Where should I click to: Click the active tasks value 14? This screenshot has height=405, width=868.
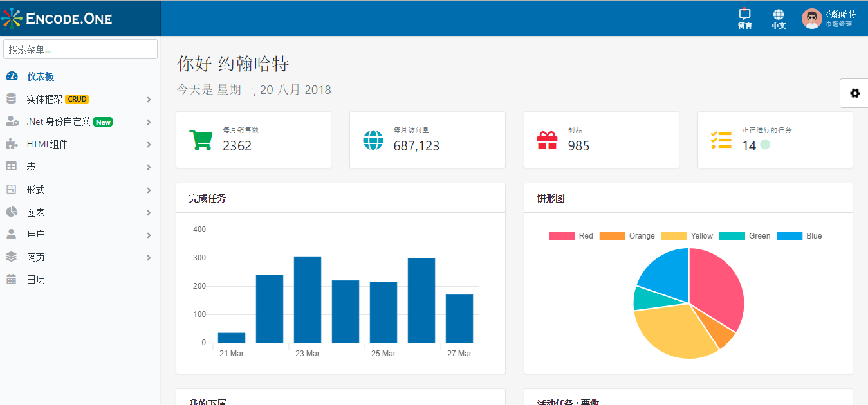pos(749,146)
